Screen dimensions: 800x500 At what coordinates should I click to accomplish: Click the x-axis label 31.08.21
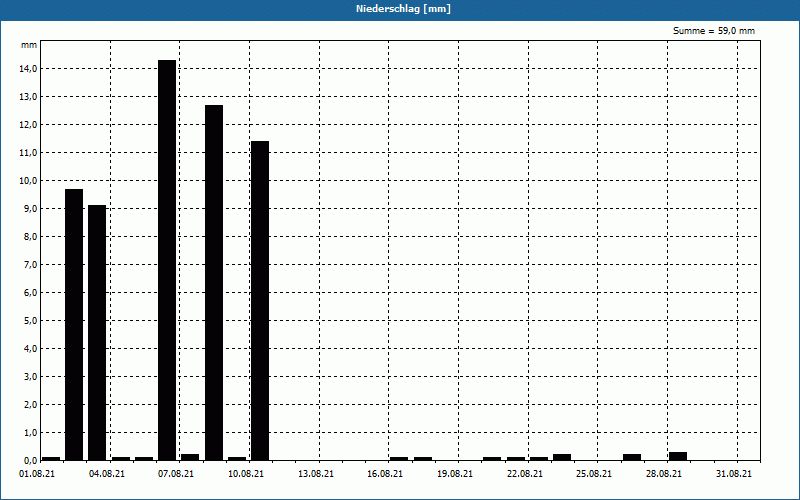coord(734,474)
